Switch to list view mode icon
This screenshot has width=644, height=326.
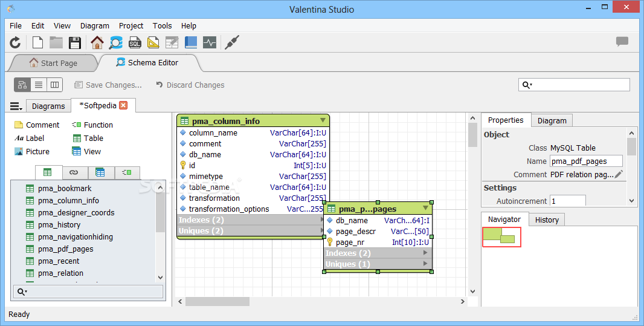(x=39, y=85)
